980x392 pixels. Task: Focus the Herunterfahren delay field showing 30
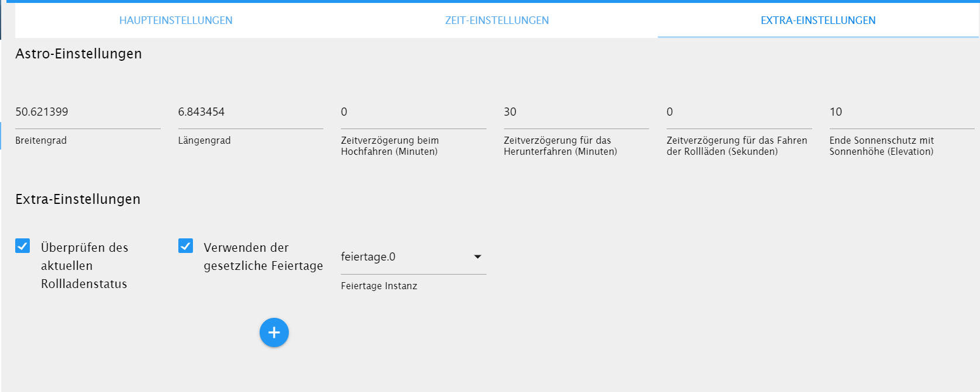click(576, 112)
